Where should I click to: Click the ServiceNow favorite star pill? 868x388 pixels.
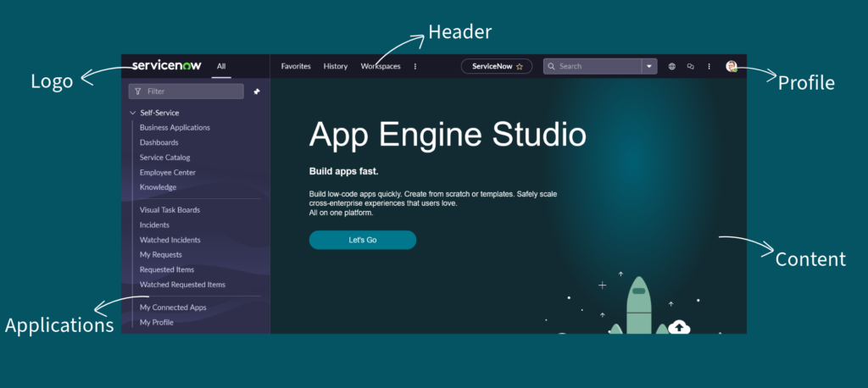click(x=497, y=66)
